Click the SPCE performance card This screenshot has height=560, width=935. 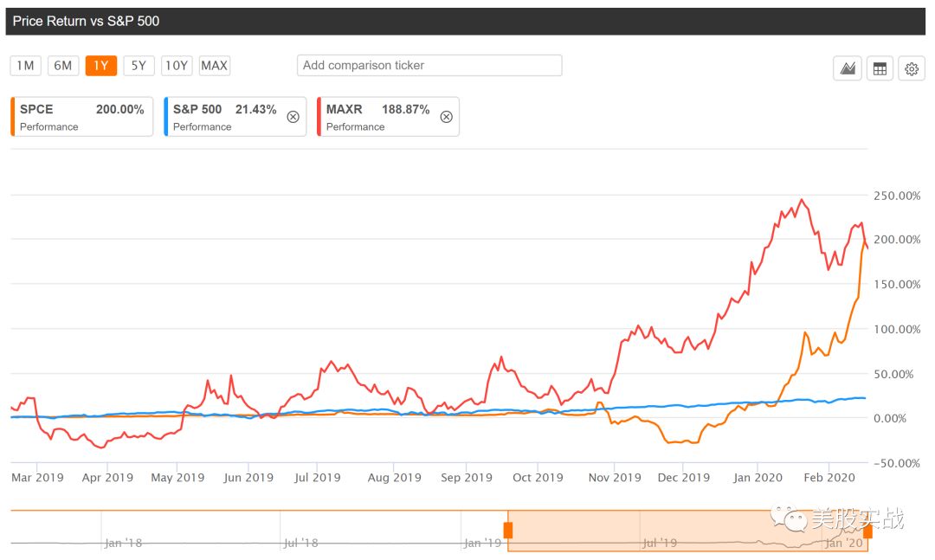(81, 117)
